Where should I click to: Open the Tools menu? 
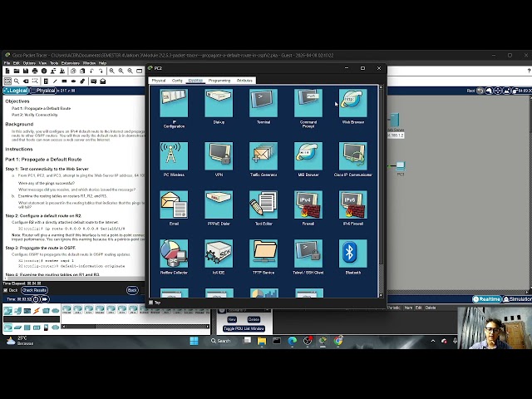54,63
